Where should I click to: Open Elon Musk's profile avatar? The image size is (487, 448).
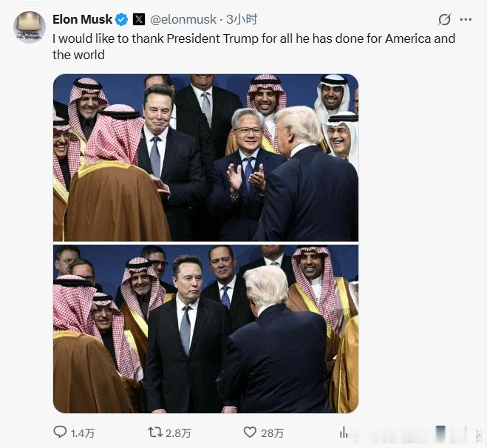click(x=30, y=27)
